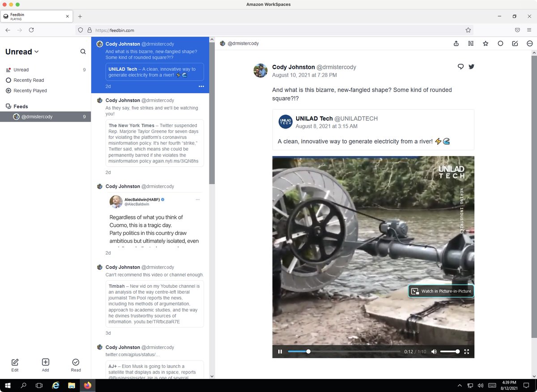Viewport: 537px width, 392px height.
Task: Switch to the Feedbin tab
Action: (x=36, y=16)
